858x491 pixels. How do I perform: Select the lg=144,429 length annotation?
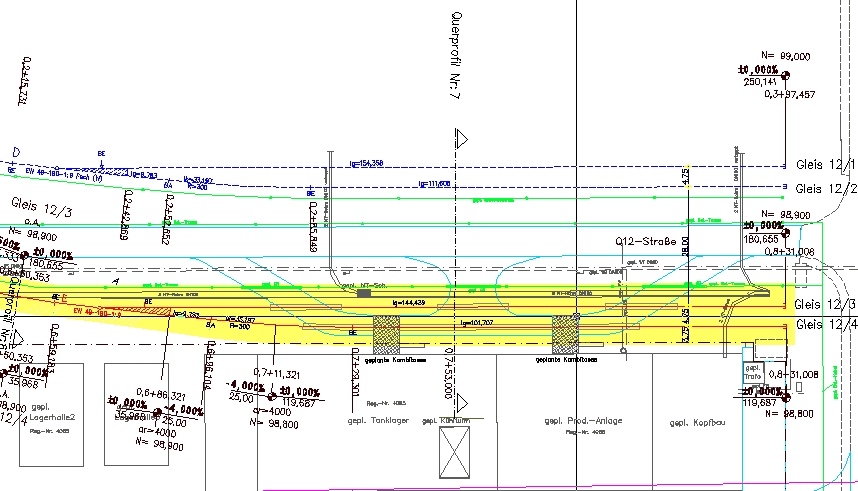click(406, 302)
